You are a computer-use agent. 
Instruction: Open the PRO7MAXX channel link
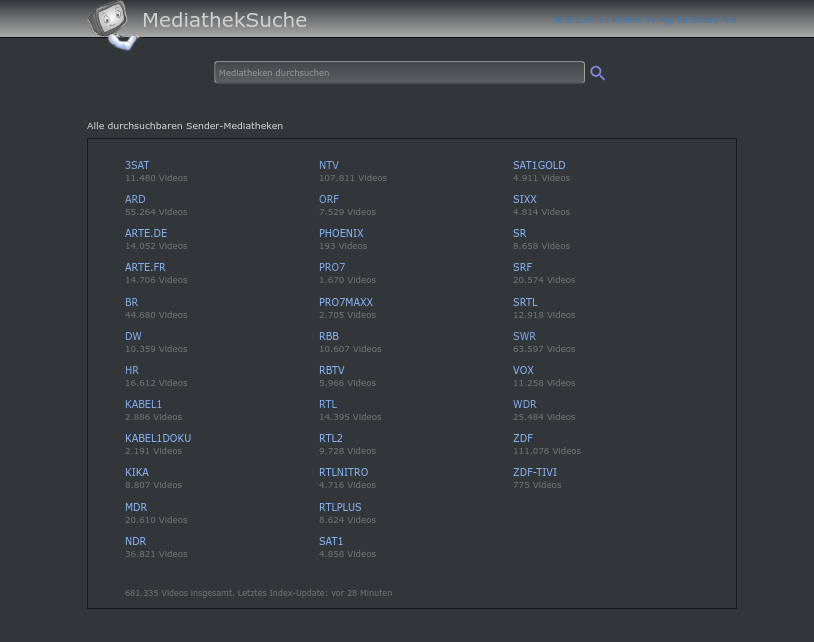tap(346, 302)
